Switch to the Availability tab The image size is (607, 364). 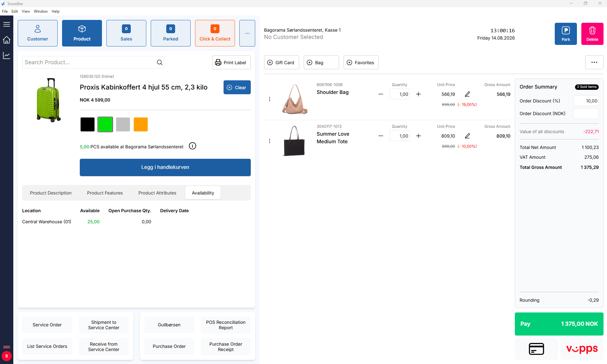pos(203,193)
